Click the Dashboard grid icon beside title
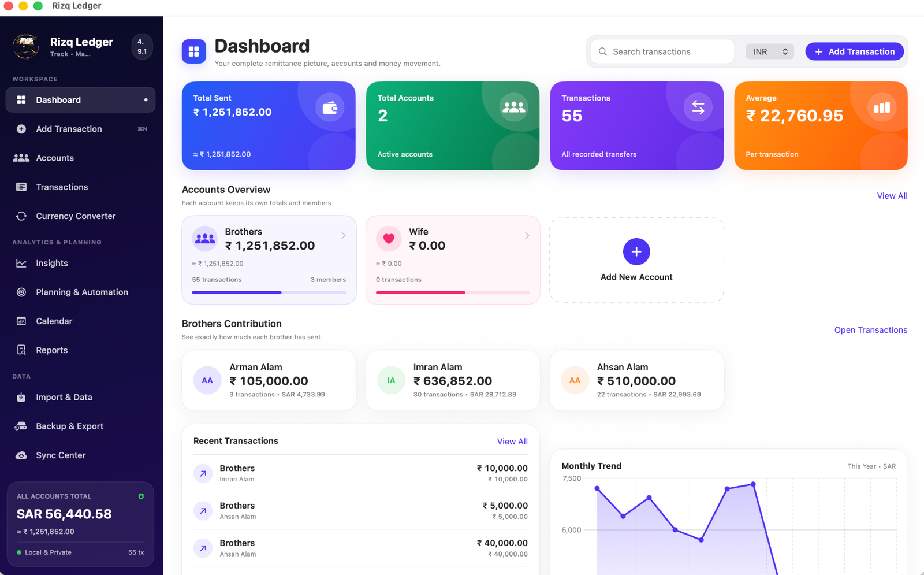924x575 pixels. pos(194,51)
